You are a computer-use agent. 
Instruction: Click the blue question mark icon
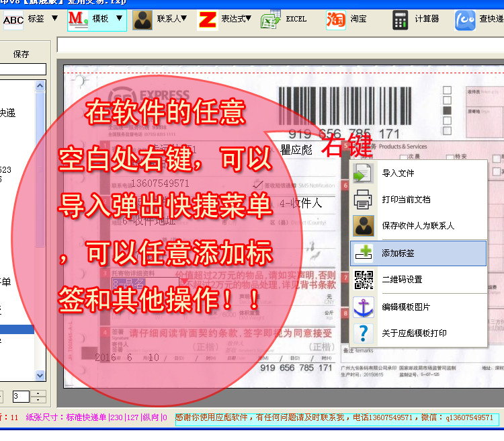pos(363,333)
